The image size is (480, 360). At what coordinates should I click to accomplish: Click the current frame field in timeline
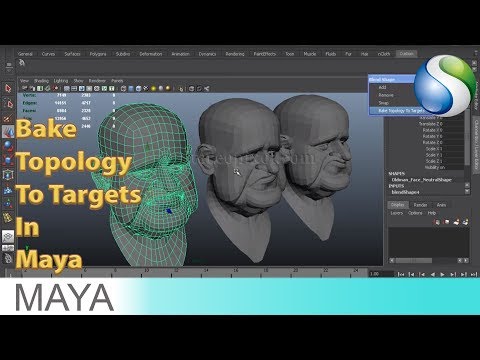click(x=381, y=274)
